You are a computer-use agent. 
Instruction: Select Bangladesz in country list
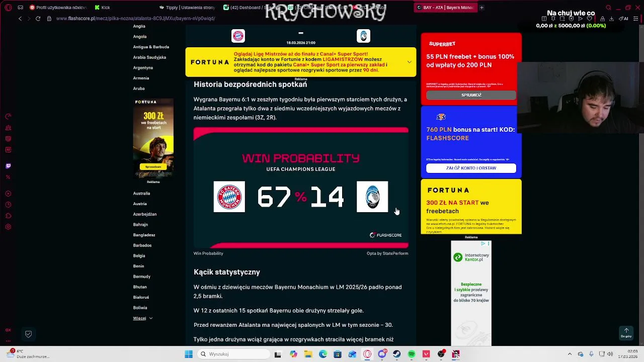tap(144, 235)
